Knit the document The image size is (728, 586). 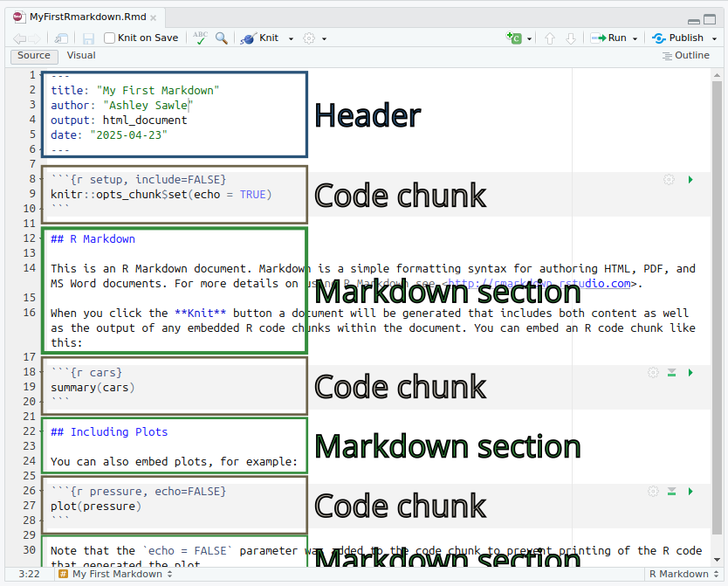tap(260, 38)
